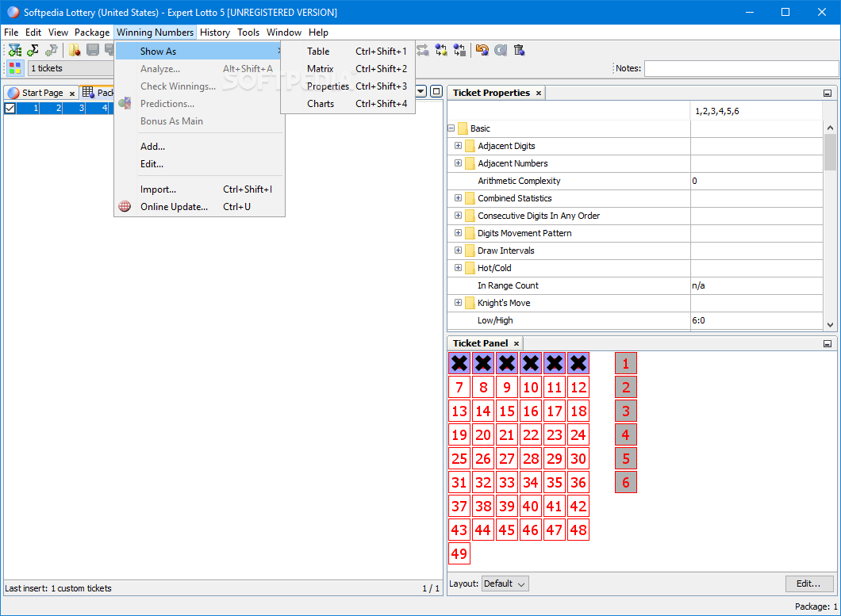Viewport: 841px width, 616px height.
Task: Click the add filter toolbar icon
Action: (x=15, y=51)
